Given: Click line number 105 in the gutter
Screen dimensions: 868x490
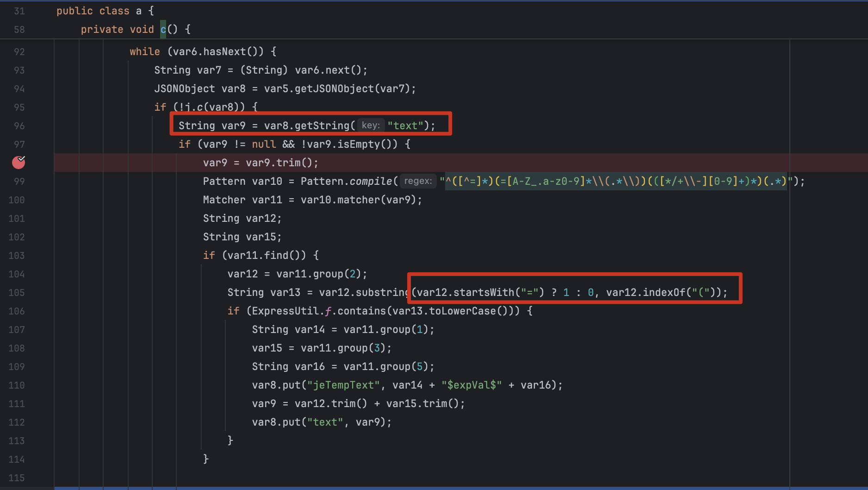Looking at the screenshot, I should click(x=17, y=292).
